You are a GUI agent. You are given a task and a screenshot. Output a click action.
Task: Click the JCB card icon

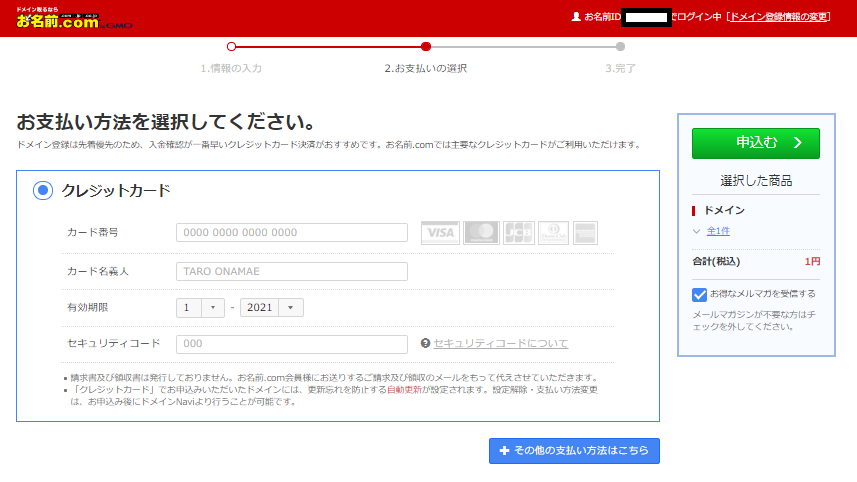point(518,232)
